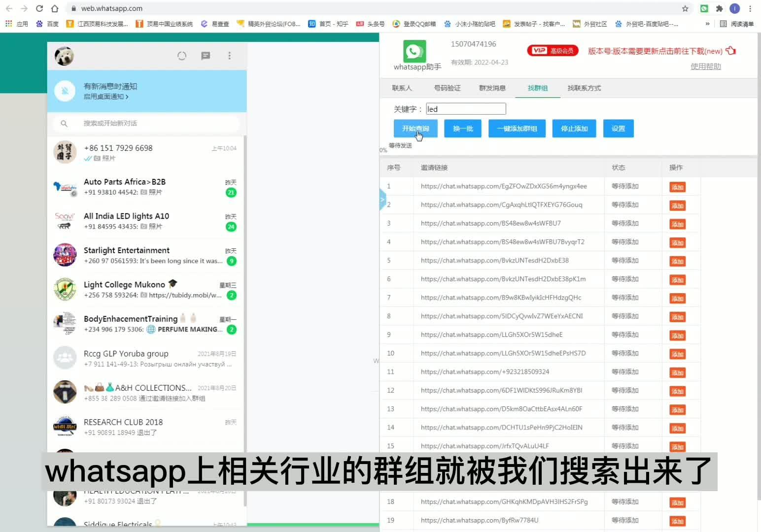Image resolution: width=761 pixels, height=532 pixels.
Task: Enable desktop notifications link
Action: pyautogui.click(x=106, y=97)
